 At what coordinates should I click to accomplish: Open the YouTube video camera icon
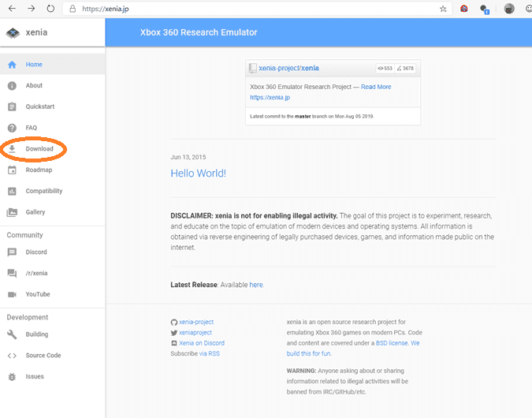12,294
